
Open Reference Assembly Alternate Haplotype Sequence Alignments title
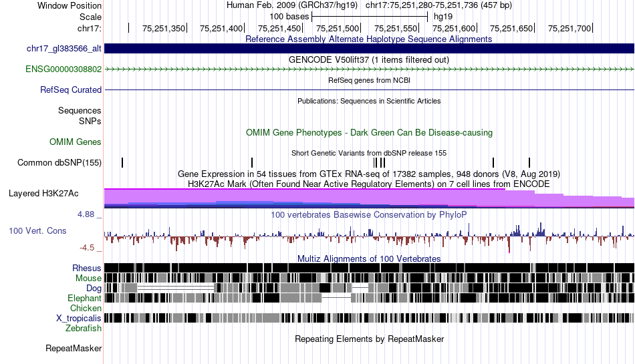coord(369,39)
